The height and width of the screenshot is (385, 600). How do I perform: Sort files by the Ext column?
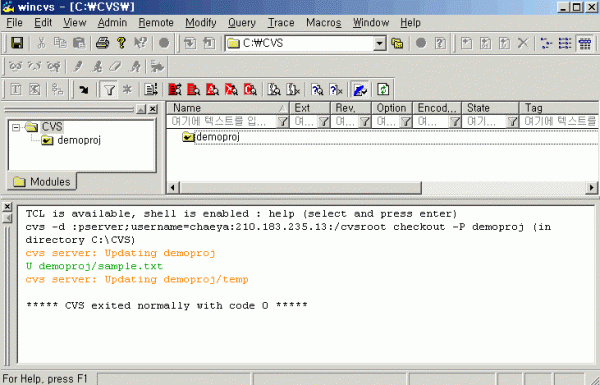click(310, 108)
